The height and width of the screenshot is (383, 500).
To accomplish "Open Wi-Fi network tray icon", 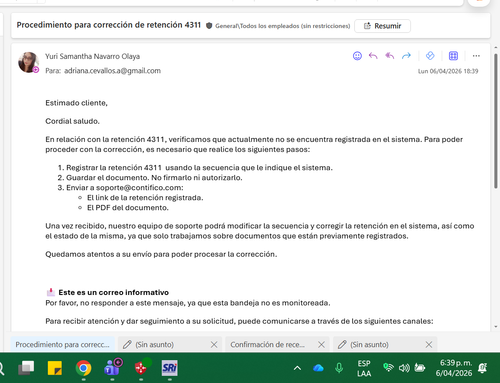I will [388, 368].
